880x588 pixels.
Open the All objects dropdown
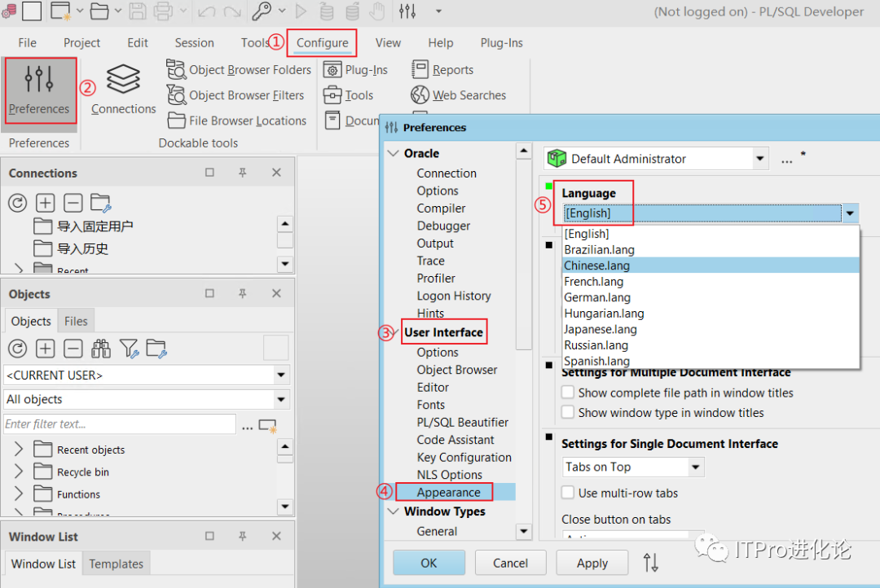pos(281,400)
